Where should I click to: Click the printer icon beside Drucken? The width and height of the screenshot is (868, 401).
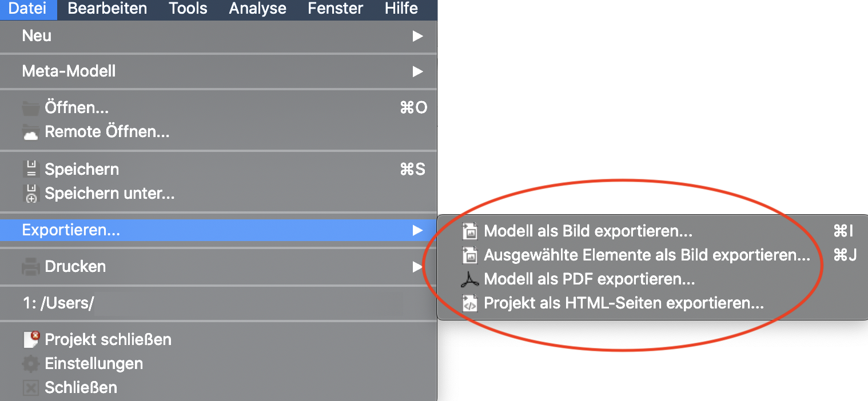click(x=30, y=266)
